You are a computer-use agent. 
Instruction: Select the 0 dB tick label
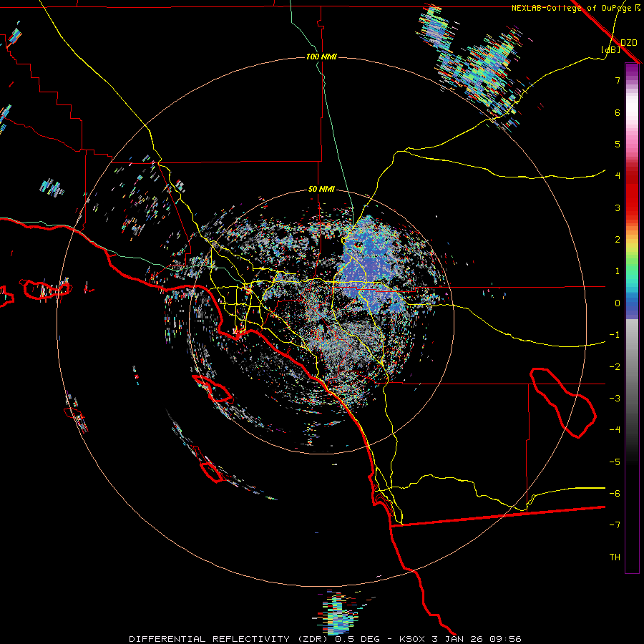click(x=618, y=303)
